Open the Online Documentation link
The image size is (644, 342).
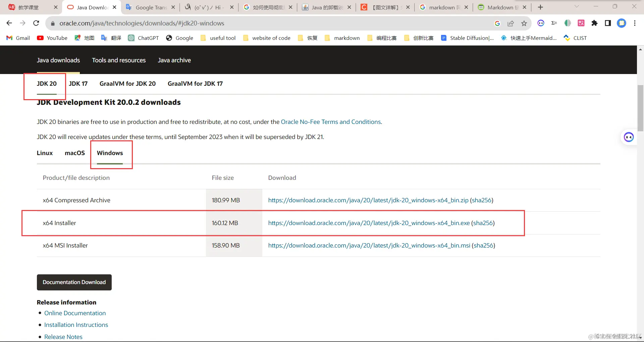point(75,313)
